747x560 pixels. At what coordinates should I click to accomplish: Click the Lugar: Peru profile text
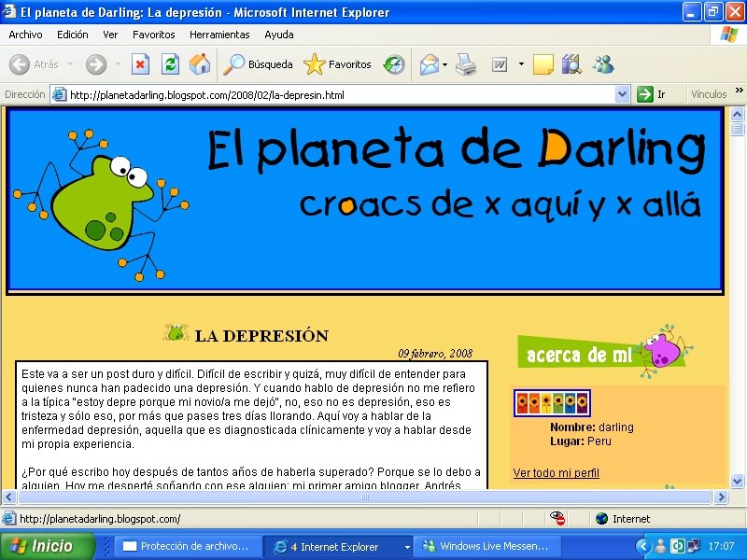coord(580,441)
